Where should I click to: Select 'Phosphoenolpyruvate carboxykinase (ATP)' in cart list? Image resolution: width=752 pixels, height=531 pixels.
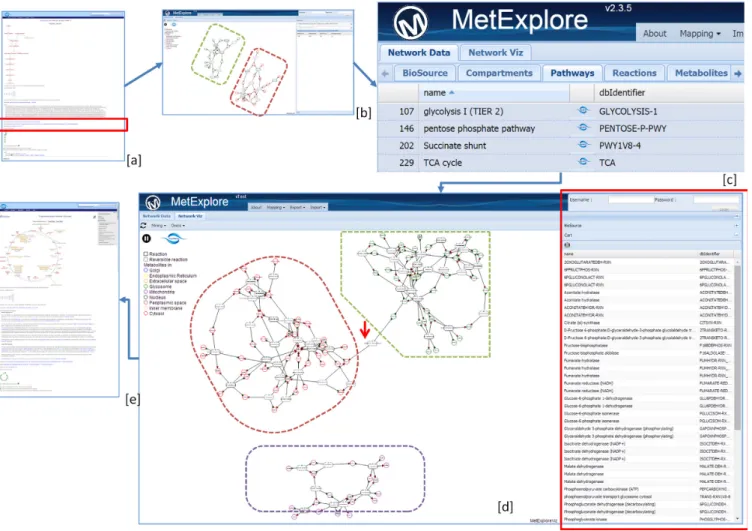pyautogui.click(x=601, y=489)
